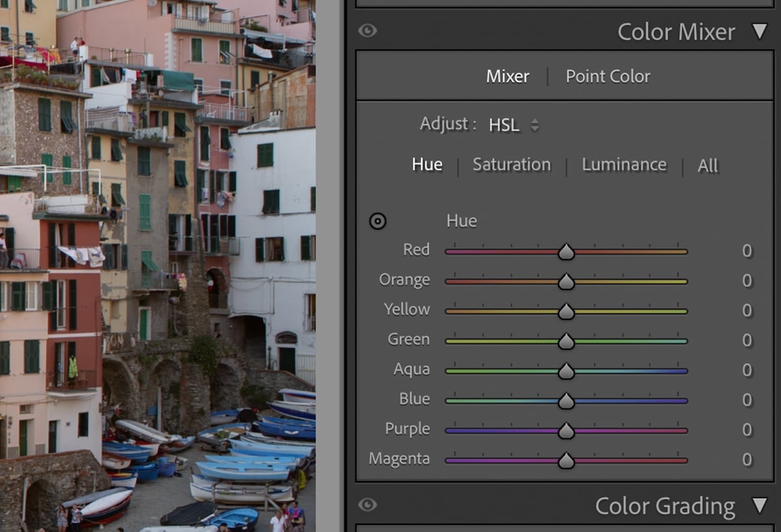Switch to Luminance sliders

pos(623,165)
